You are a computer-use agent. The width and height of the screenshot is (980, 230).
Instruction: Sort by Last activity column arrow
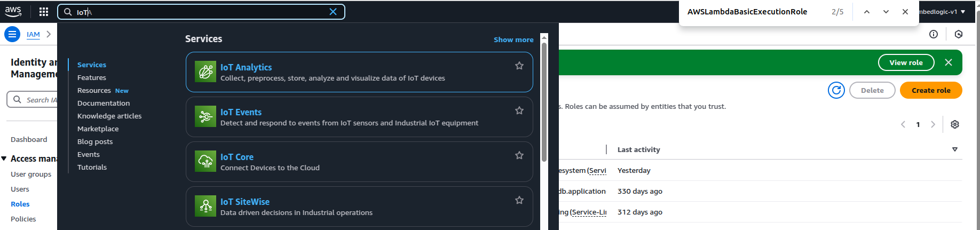click(x=955, y=149)
